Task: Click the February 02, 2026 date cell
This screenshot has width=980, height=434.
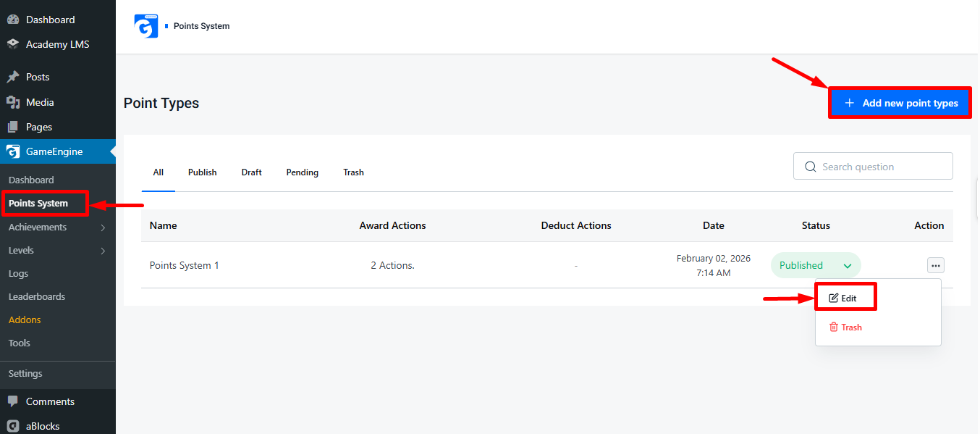Action: coord(714,265)
